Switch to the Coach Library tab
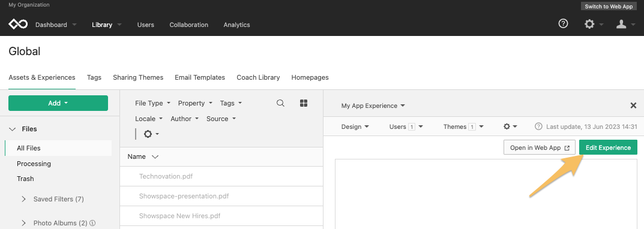 pyautogui.click(x=258, y=77)
